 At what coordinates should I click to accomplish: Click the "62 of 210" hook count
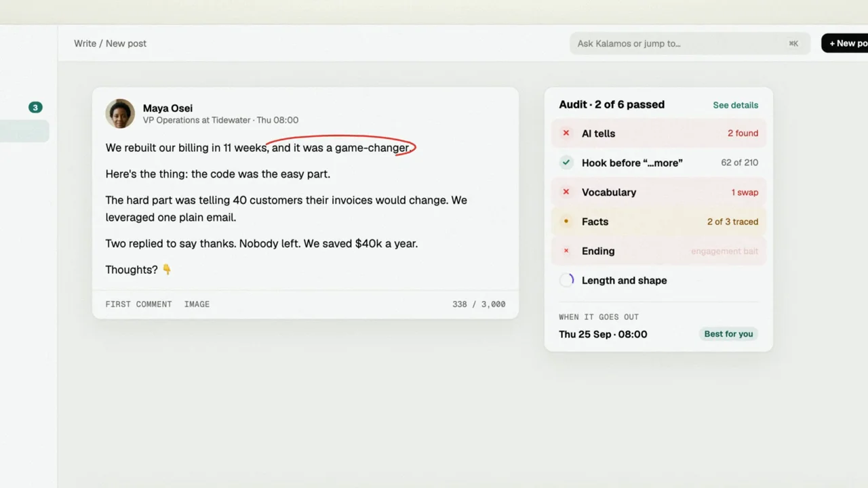[x=740, y=163]
